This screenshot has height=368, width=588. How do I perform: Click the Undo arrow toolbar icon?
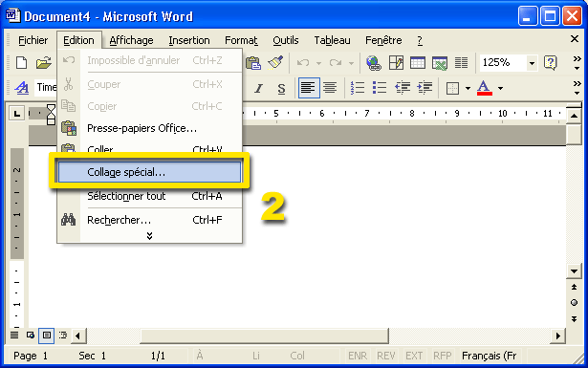(303, 62)
